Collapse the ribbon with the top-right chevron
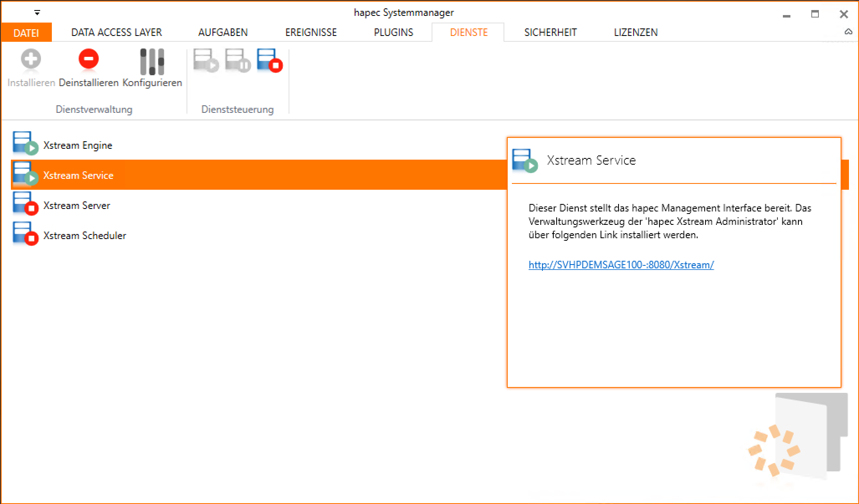The image size is (859, 504). tap(848, 32)
